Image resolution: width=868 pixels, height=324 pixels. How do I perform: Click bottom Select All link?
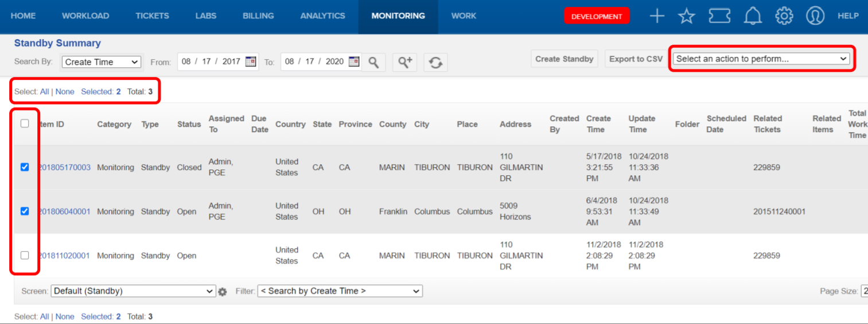pyautogui.click(x=44, y=317)
